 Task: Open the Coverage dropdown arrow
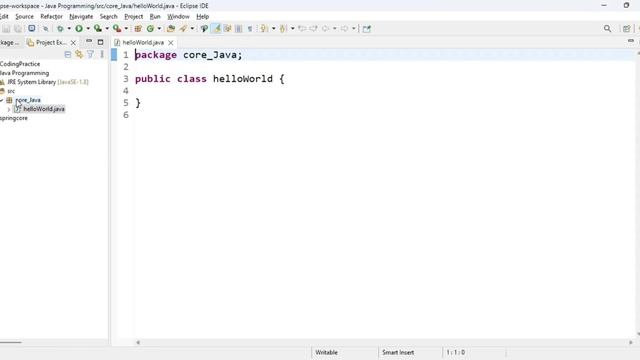pos(107,29)
